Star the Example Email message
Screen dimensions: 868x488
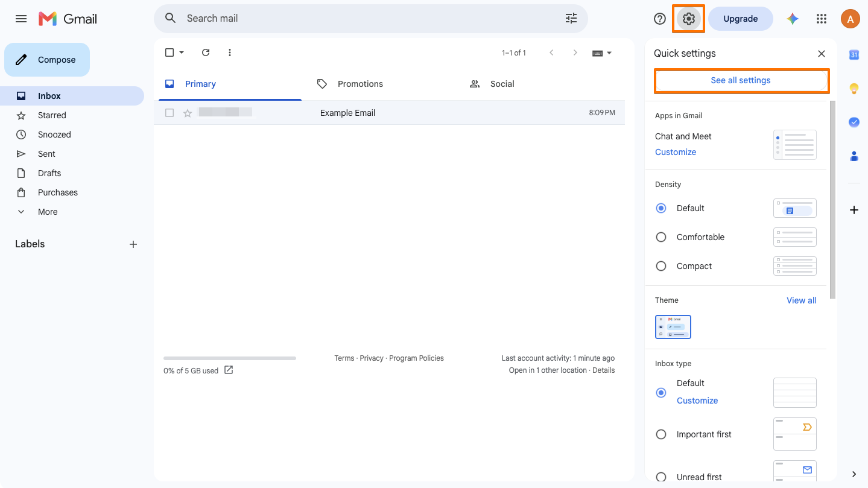(188, 113)
